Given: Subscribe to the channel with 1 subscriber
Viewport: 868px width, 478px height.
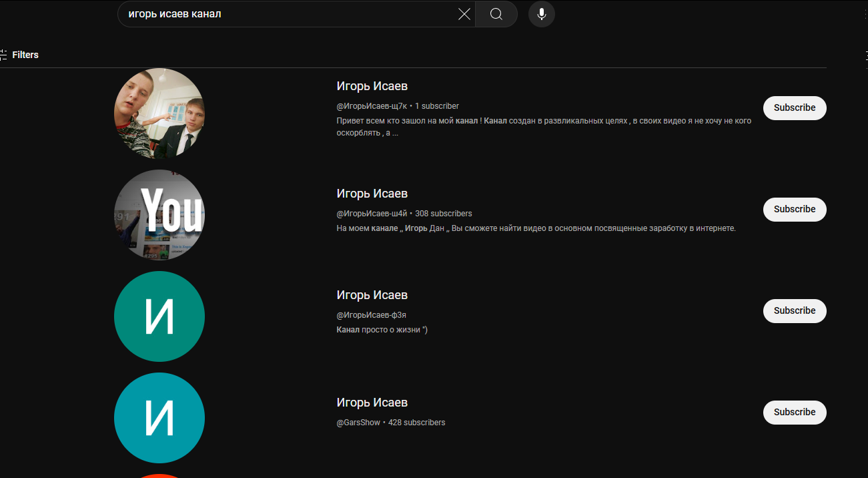Looking at the screenshot, I should click(795, 107).
